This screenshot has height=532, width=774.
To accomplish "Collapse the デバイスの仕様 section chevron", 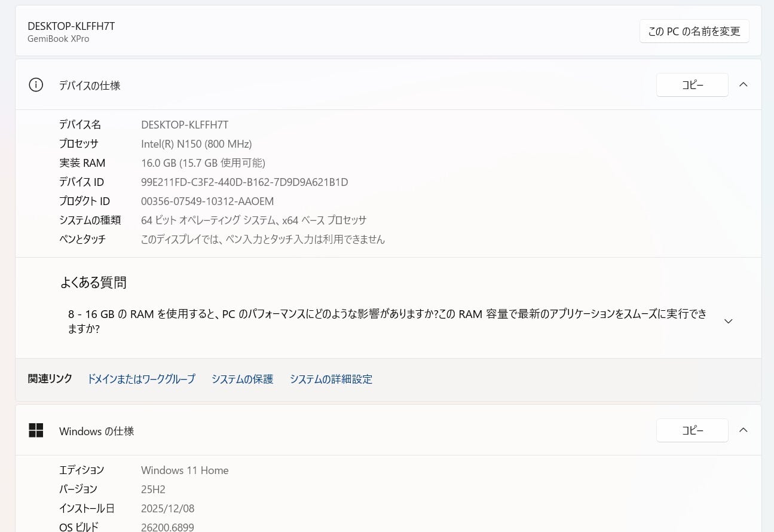I will [x=744, y=85].
